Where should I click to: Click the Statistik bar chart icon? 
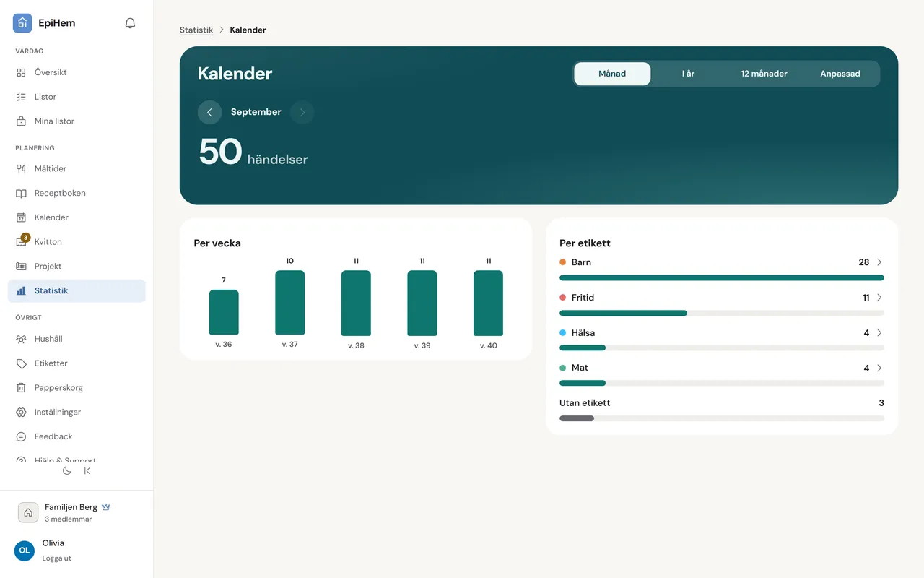pos(22,290)
